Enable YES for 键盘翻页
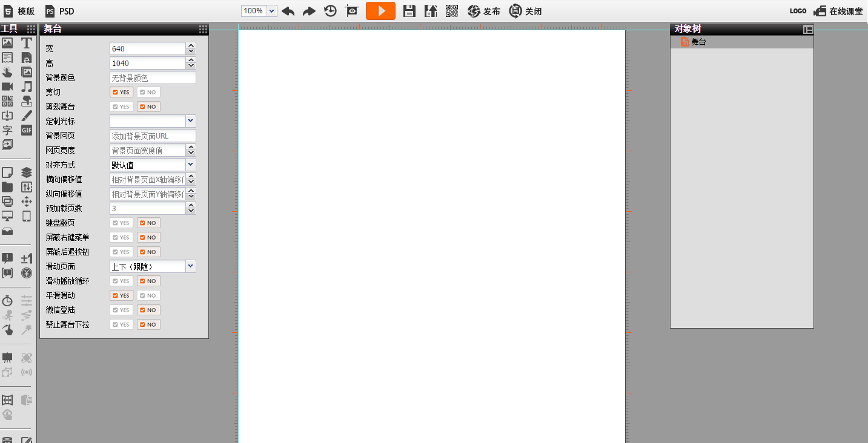 (121, 223)
